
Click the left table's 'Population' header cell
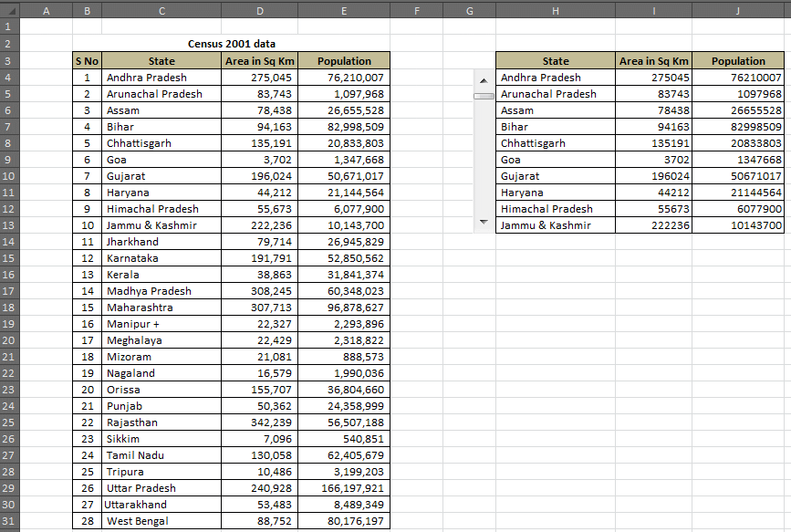pyautogui.click(x=344, y=61)
